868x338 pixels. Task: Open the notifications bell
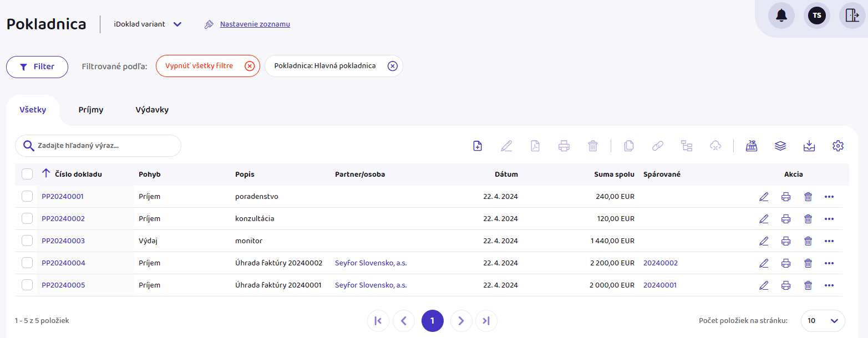pos(781,16)
